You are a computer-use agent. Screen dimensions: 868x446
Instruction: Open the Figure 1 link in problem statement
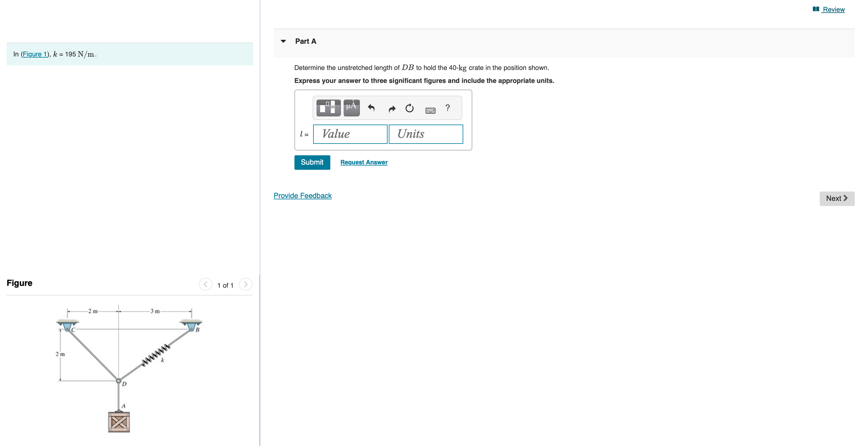coord(35,54)
